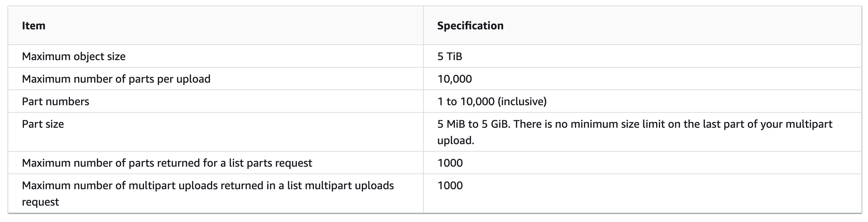Select Maximum number of parts per upload

point(116,79)
